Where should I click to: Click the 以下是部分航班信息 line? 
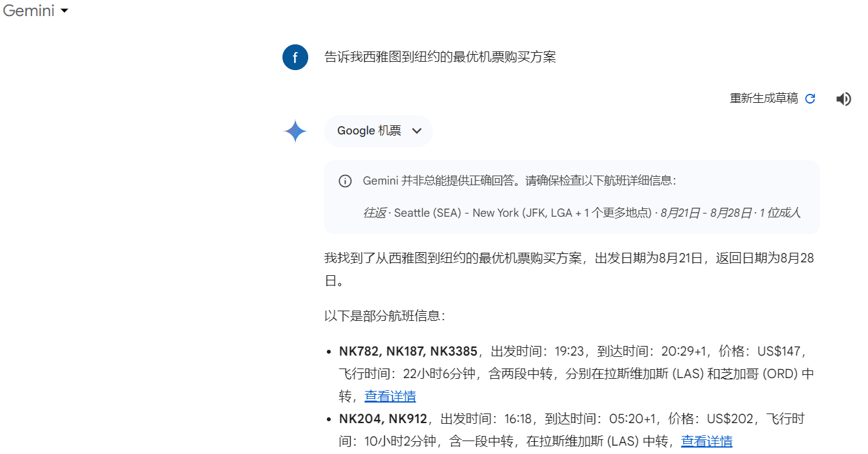click(385, 316)
